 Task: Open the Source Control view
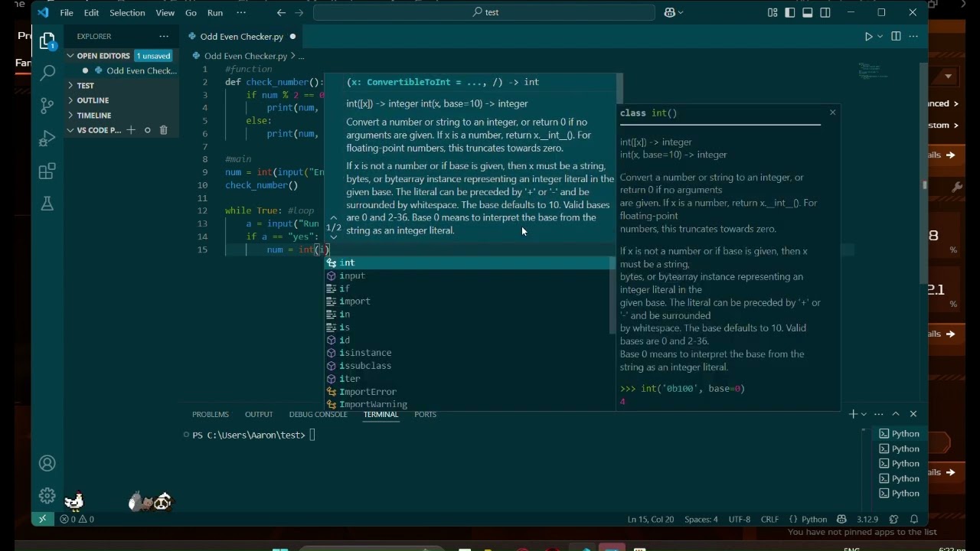click(x=47, y=106)
